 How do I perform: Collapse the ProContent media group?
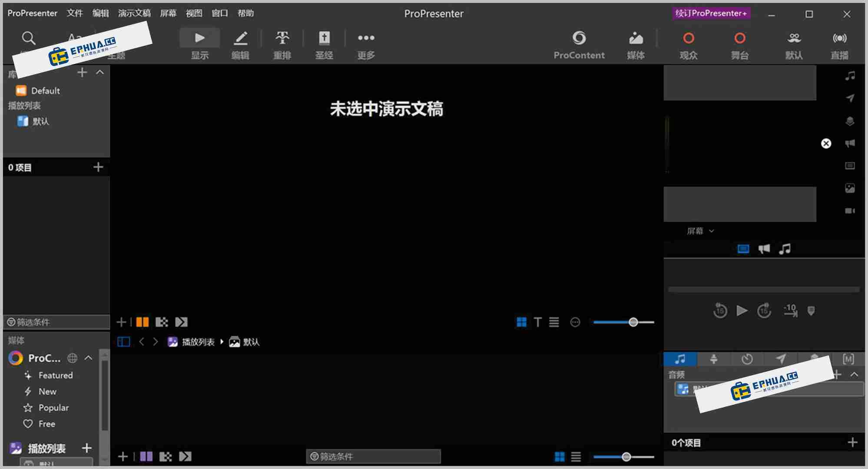point(88,358)
